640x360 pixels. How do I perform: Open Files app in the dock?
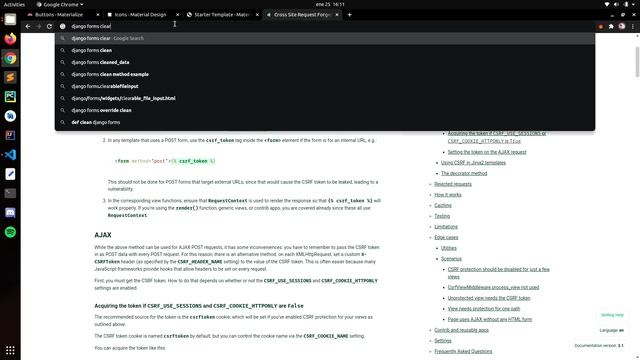[10, 20]
